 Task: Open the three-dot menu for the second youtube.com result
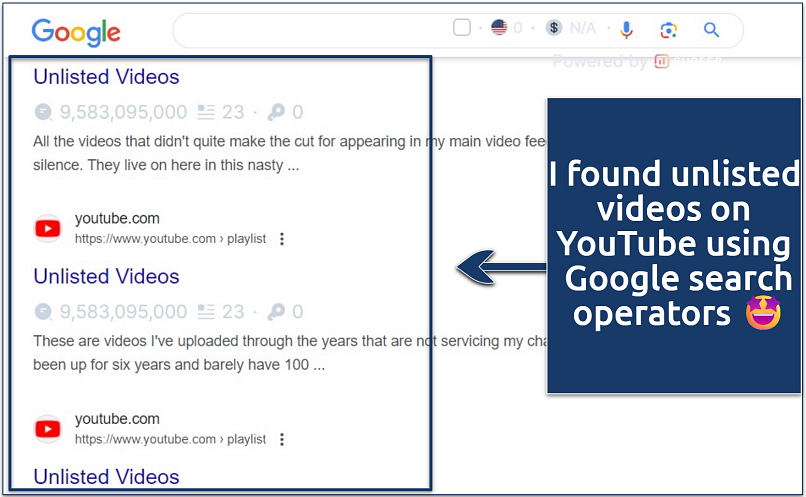click(x=282, y=439)
